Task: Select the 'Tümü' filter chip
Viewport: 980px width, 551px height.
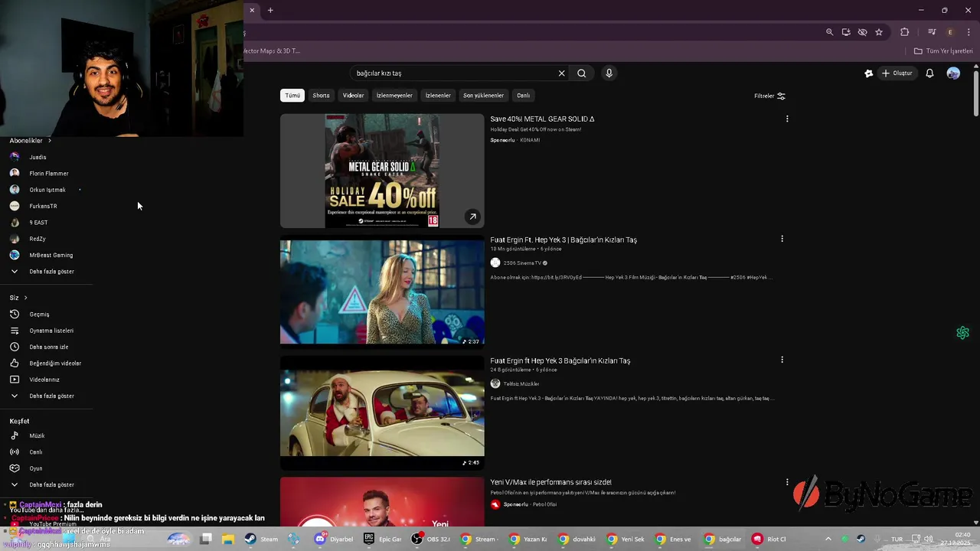Action: click(292, 96)
